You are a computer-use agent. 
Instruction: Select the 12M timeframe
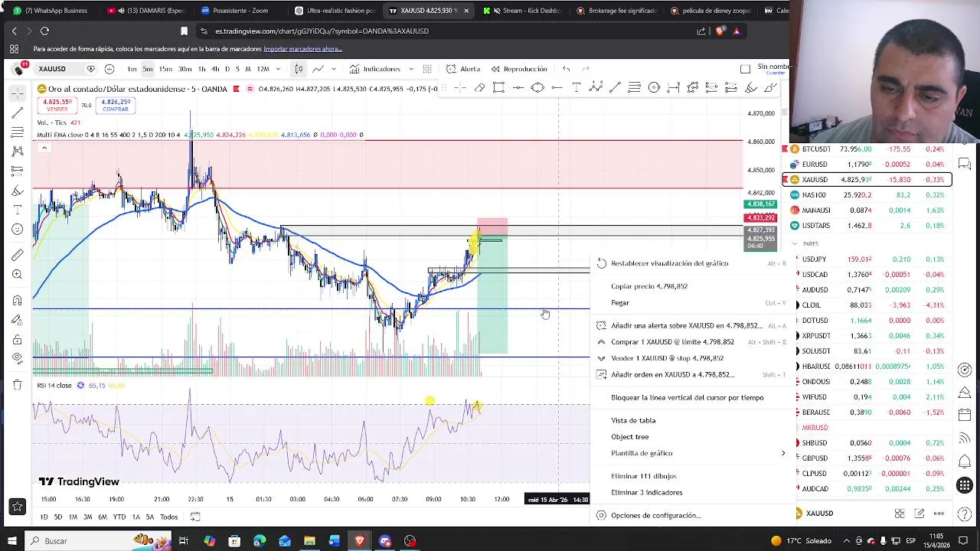click(263, 69)
